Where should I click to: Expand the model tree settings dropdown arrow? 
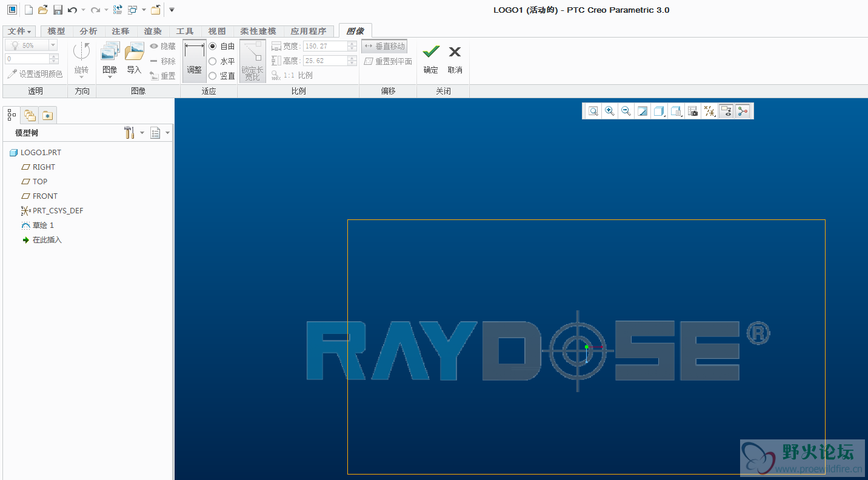pyautogui.click(x=142, y=133)
